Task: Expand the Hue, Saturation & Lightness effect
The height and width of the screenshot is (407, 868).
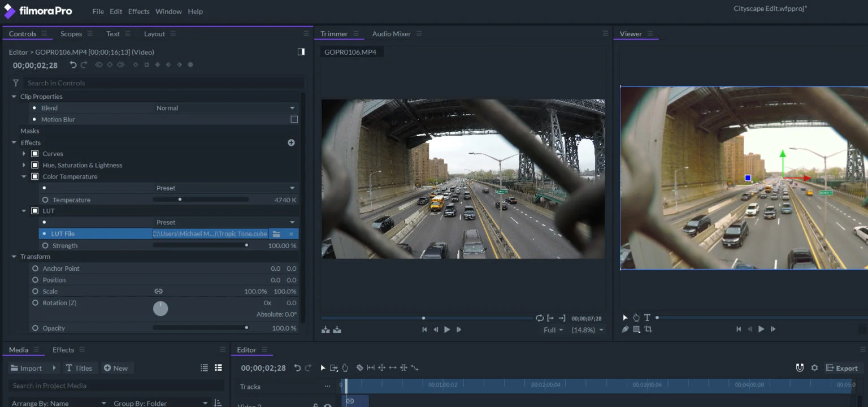Action: pos(24,165)
